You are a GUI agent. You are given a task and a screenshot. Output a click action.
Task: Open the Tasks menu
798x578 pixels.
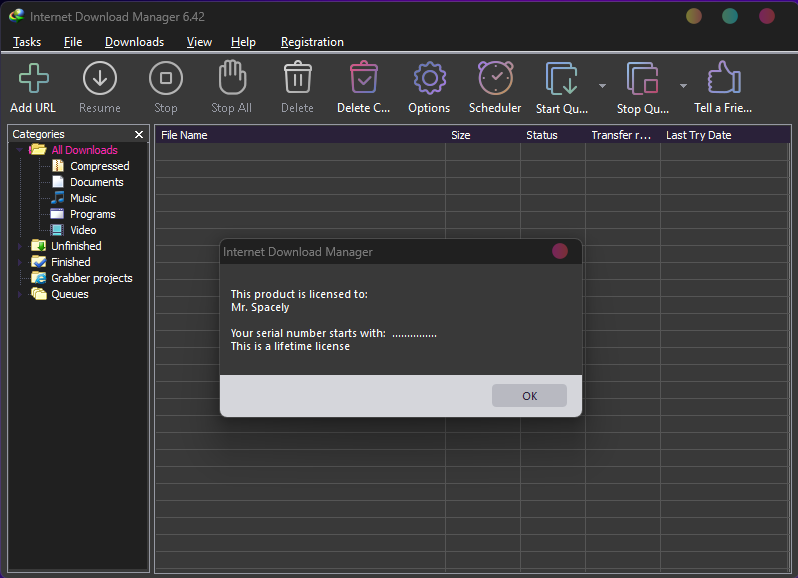click(27, 42)
